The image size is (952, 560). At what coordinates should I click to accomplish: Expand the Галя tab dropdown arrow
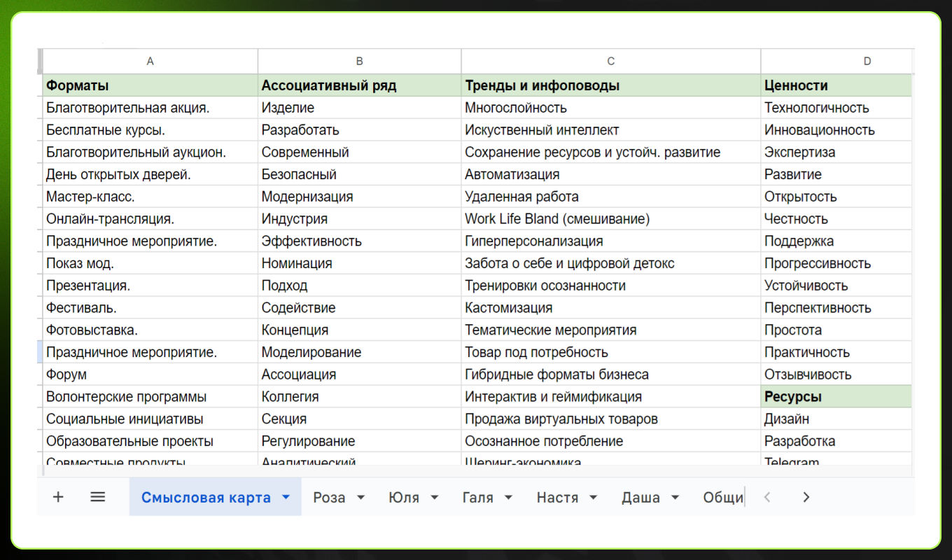(x=509, y=498)
